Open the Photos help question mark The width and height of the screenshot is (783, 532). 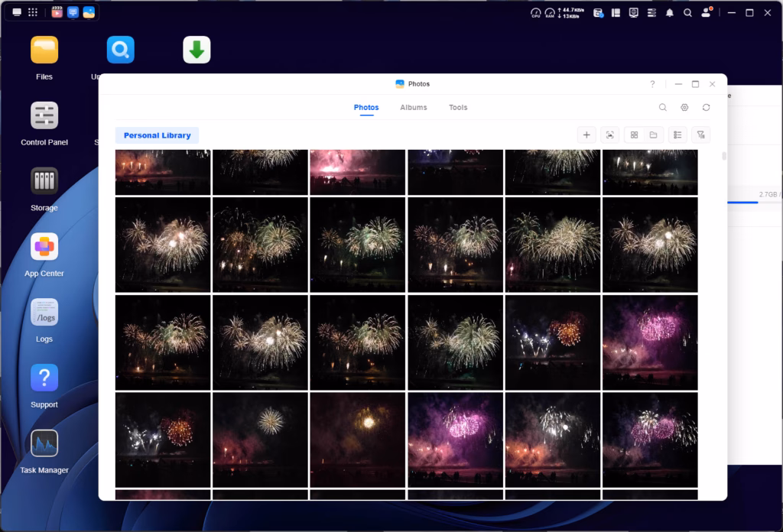tap(652, 84)
